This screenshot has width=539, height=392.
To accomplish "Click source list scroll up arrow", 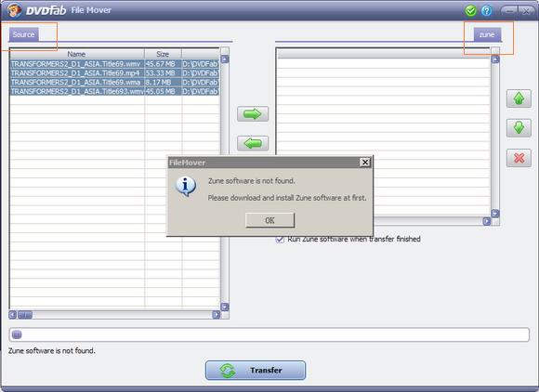I will pyautogui.click(x=225, y=59).
